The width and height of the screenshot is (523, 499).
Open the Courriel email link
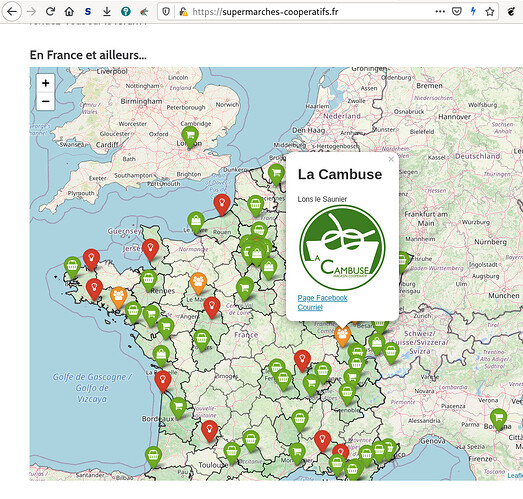[310, 307]
